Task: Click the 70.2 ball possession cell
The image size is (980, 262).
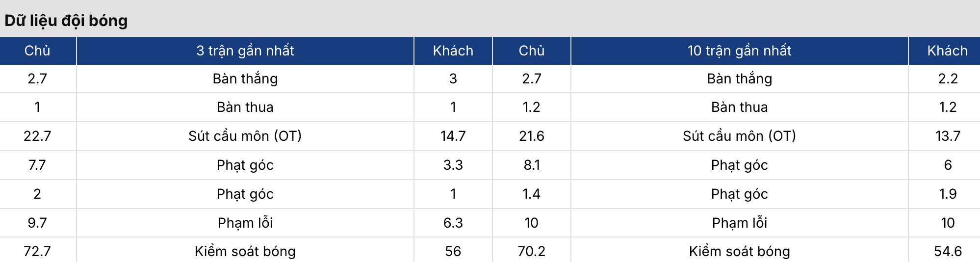Action: click(x=531, y=251)
